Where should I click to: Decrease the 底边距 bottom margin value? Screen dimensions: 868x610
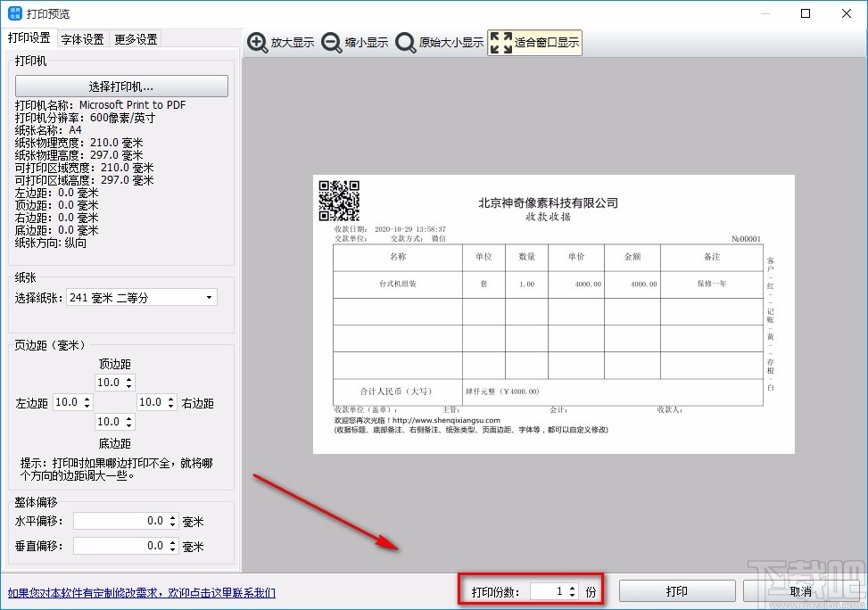click(x=130, y=426)
